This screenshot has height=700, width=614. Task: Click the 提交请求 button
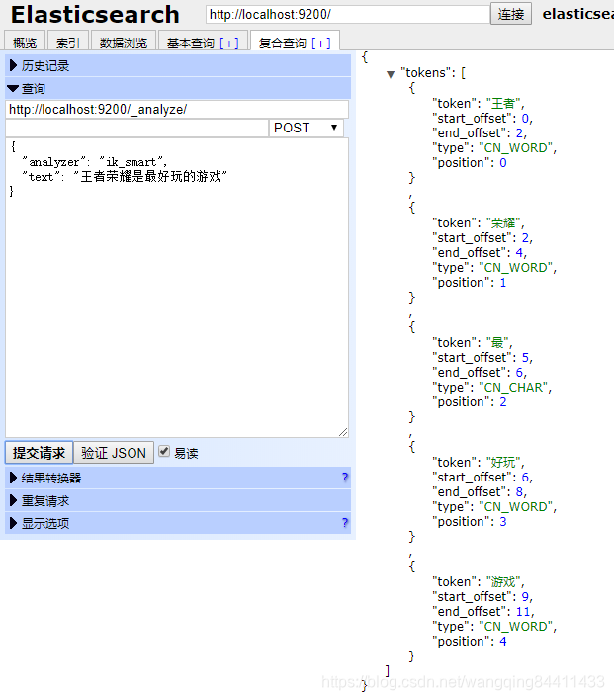pyautogui.click(x=39, y=453)
